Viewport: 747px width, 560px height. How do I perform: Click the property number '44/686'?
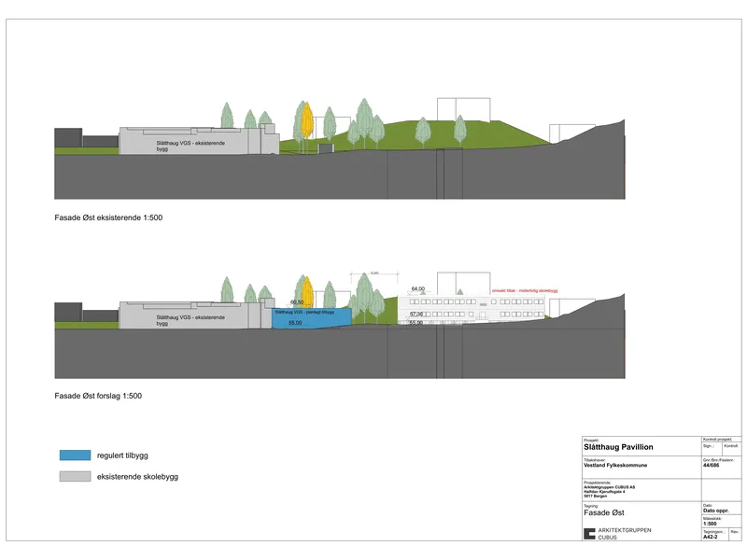point(711,465)
